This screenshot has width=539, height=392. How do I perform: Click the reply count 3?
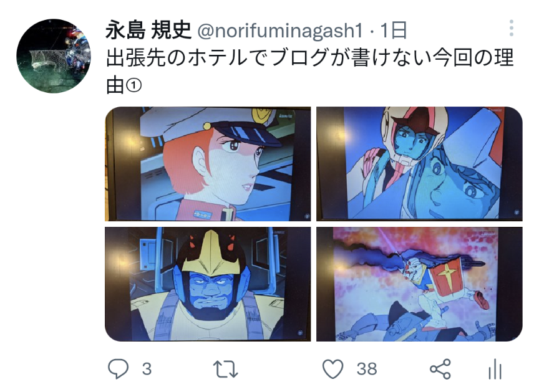point(147,369)
